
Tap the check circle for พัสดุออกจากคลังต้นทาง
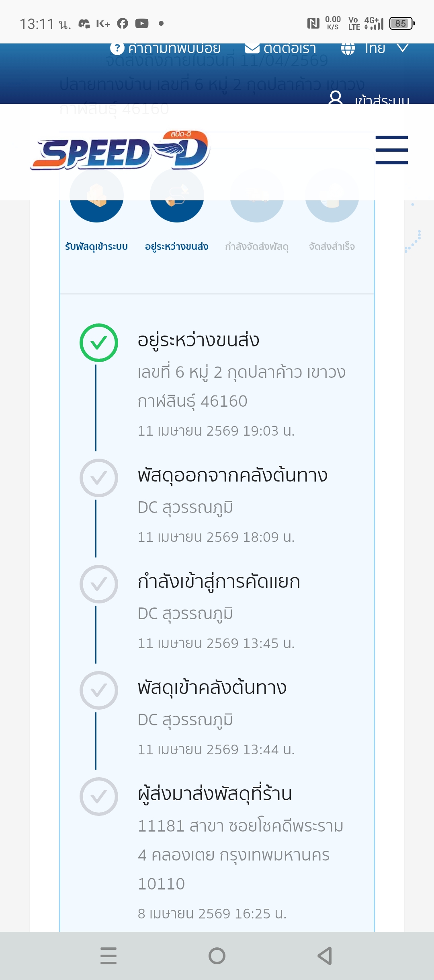pyautogui.click(x=98, y=478)
